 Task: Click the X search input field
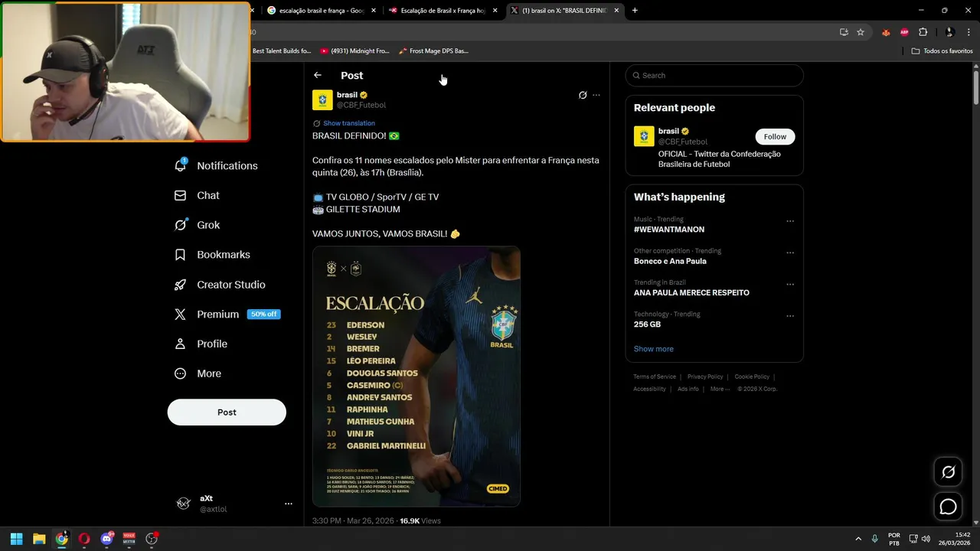714,75
